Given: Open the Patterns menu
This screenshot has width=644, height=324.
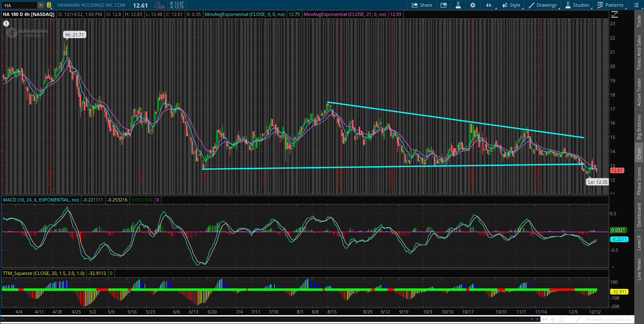Looking at the screenshot, I should (610, 5).
